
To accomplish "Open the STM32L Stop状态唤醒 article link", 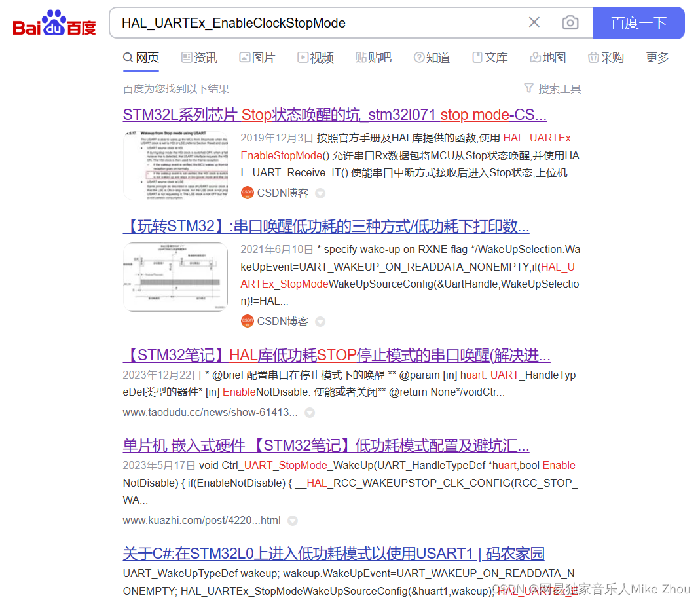I will pyautogui.click(x=335, y=115).
